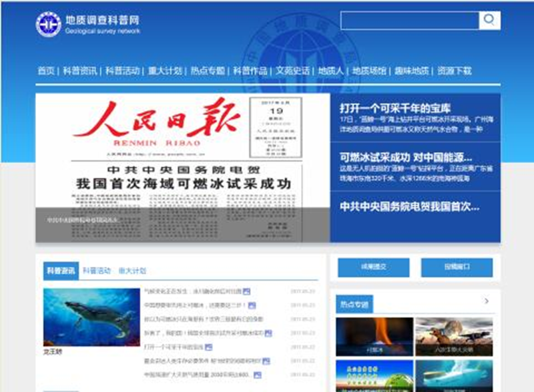
Task: Click image icon beside second news headline
Action: coord(252,305)
